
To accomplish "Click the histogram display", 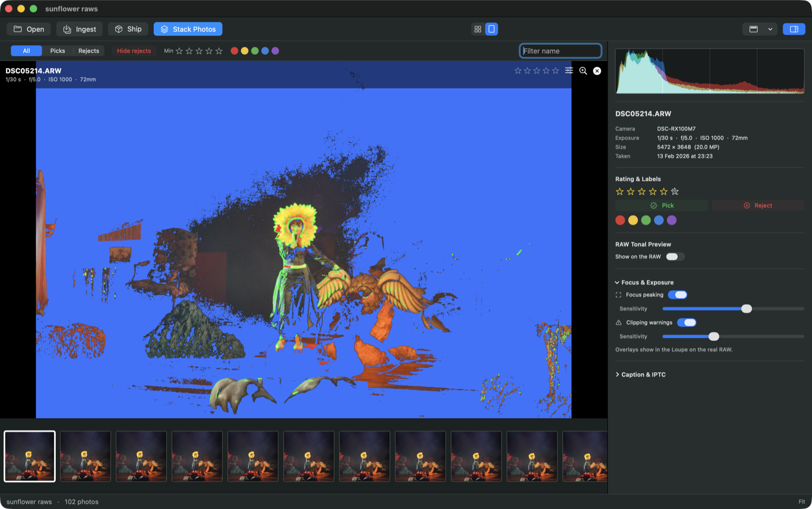I will point(710,71).
